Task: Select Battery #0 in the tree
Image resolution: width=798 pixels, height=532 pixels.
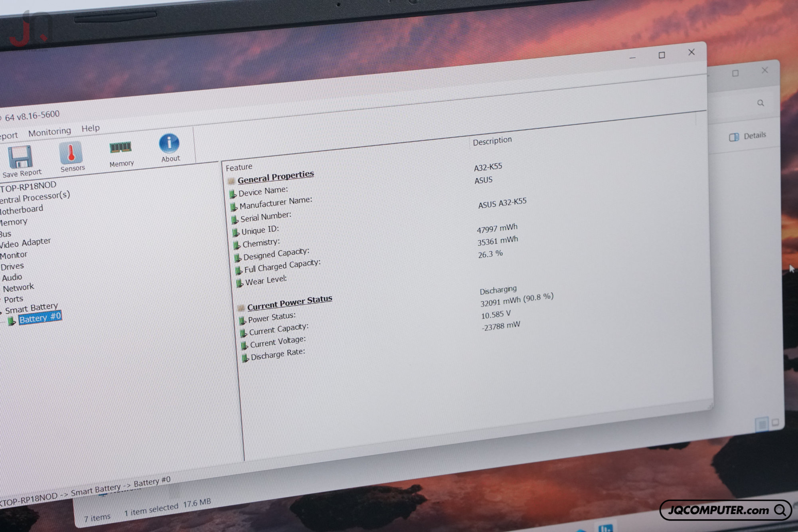Action: point(40,318)
